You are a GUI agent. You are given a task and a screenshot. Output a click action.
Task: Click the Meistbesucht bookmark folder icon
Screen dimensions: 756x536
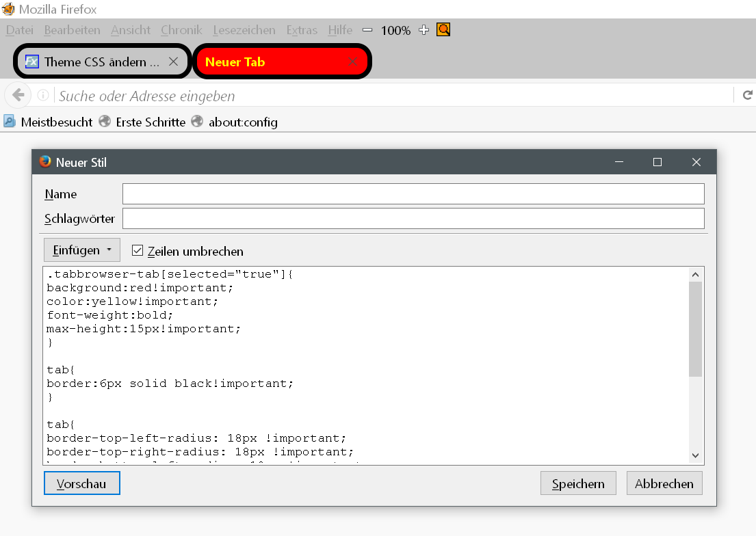[x=10, y=121]
